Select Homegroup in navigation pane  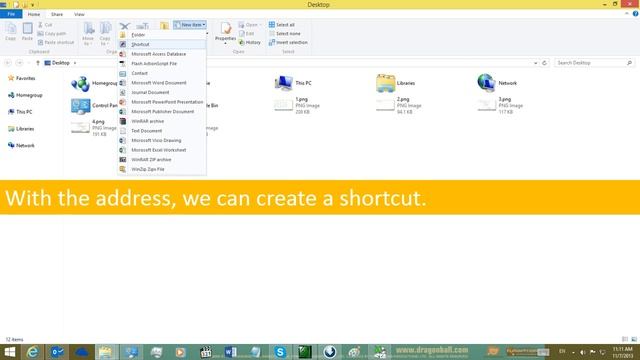pos(25,95)
